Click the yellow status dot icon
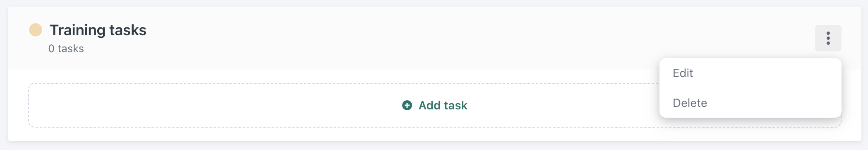This screenshot has height=150, width=868. click(36, 30)
